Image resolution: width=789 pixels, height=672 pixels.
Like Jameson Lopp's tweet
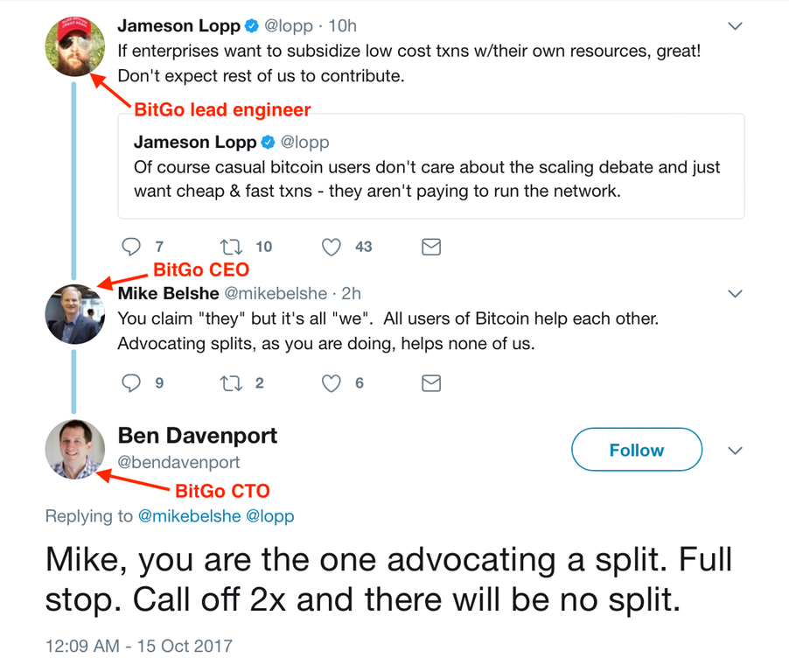pos(331,248)
